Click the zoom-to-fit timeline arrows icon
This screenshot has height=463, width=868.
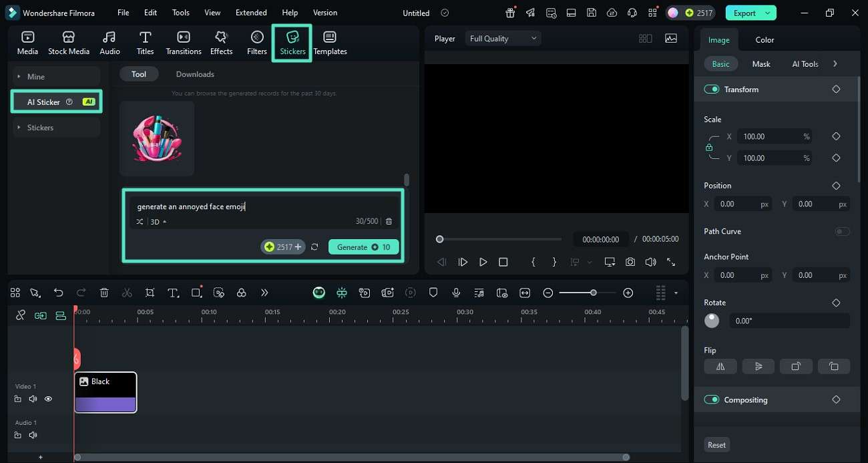[x=525, y=293]
